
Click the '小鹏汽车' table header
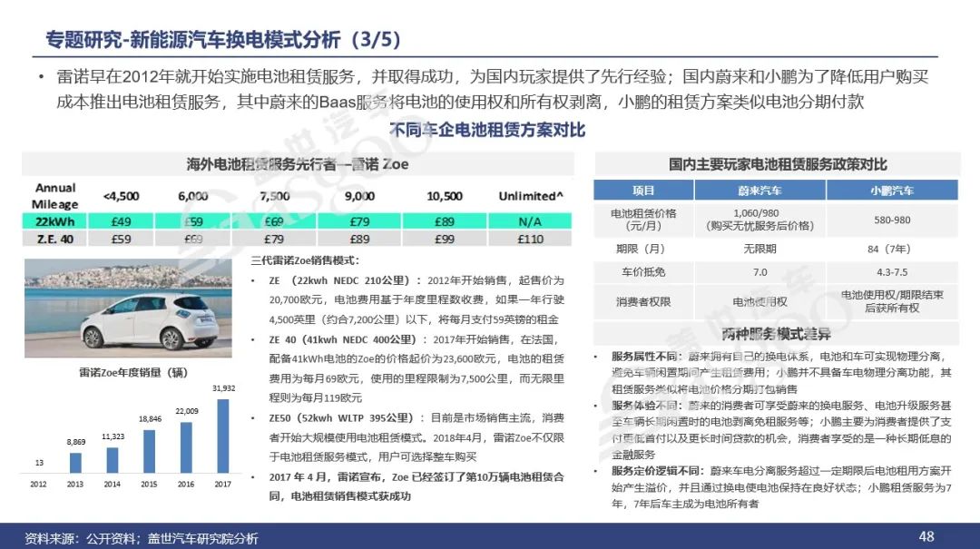[x=892, y=191]
